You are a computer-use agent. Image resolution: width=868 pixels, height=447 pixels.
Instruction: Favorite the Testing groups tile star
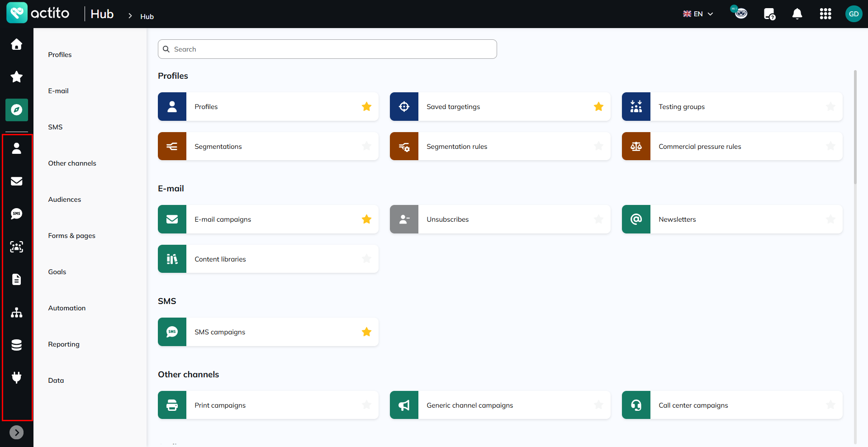[831, 107]
